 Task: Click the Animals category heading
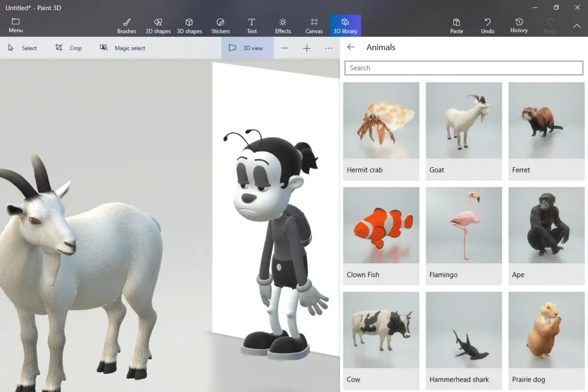coord(381,47)
